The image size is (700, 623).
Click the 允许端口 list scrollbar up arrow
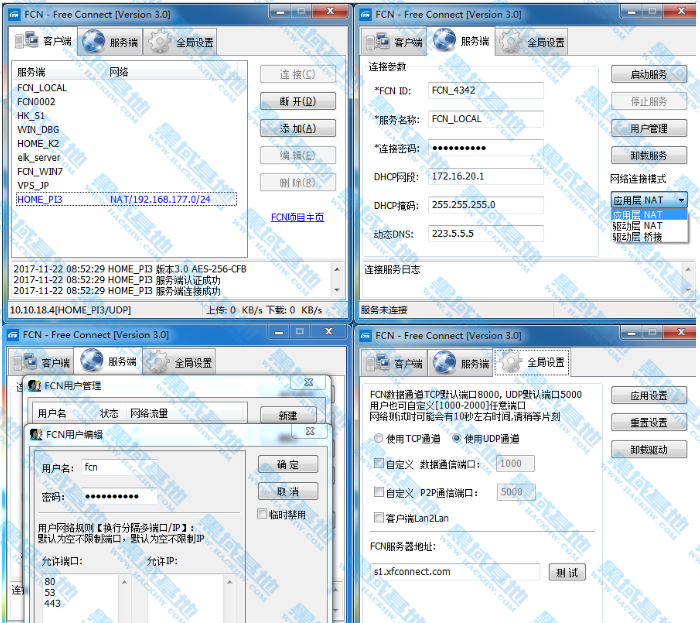point(124,582)
